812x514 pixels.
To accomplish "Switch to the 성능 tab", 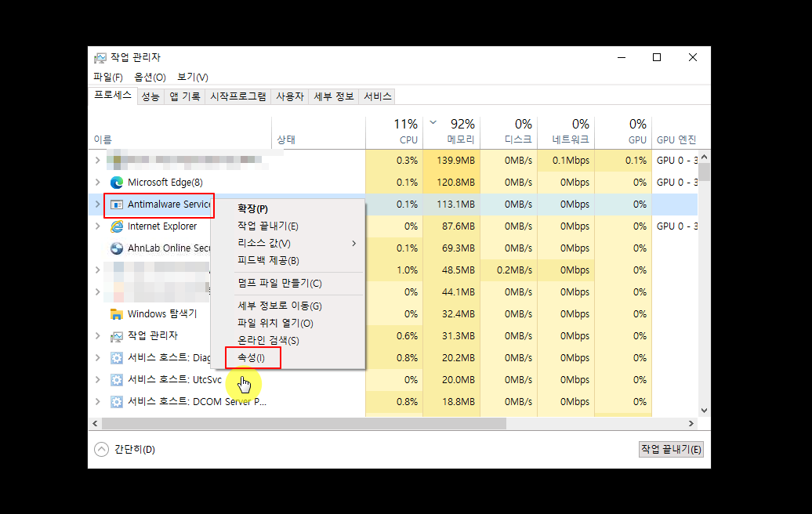I will coord(150,97).
